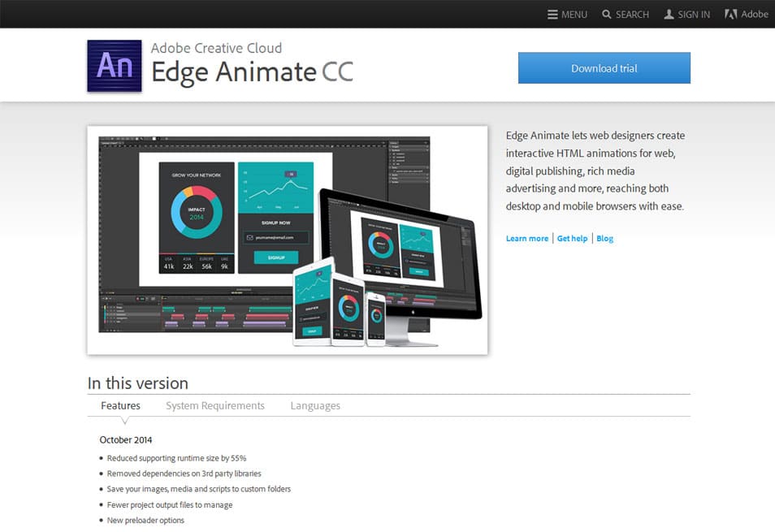Click the envelope icon in the signup email field
Viewport: 775px width, 532px height.
coord(249,236)
